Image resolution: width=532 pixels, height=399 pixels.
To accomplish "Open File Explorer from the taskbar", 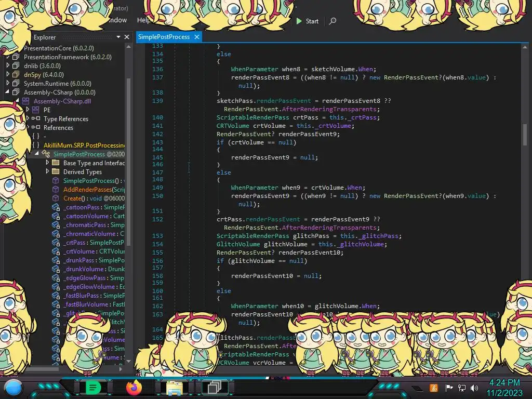I will pyautogui.click(x=175, y=388).
